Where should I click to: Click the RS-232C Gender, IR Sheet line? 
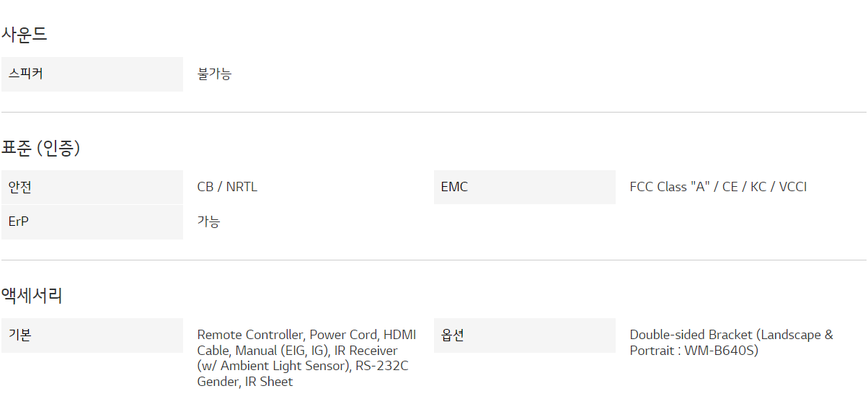click(303, 374)
